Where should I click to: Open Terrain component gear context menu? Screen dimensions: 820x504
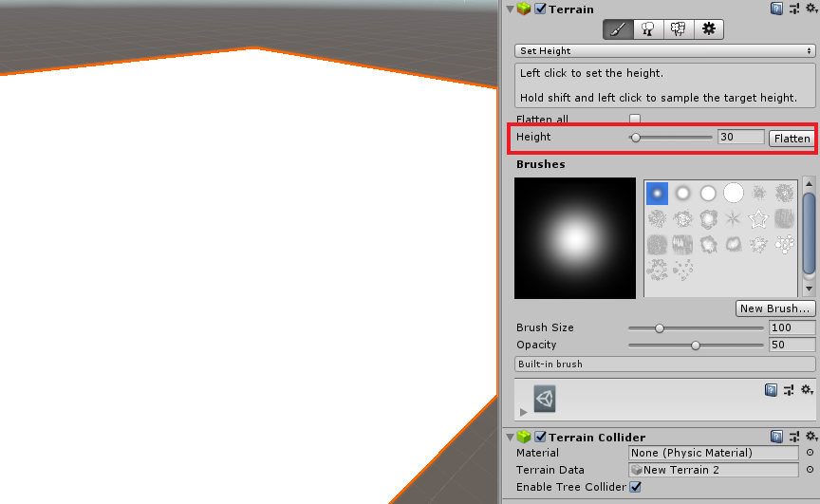pos(811,9)
